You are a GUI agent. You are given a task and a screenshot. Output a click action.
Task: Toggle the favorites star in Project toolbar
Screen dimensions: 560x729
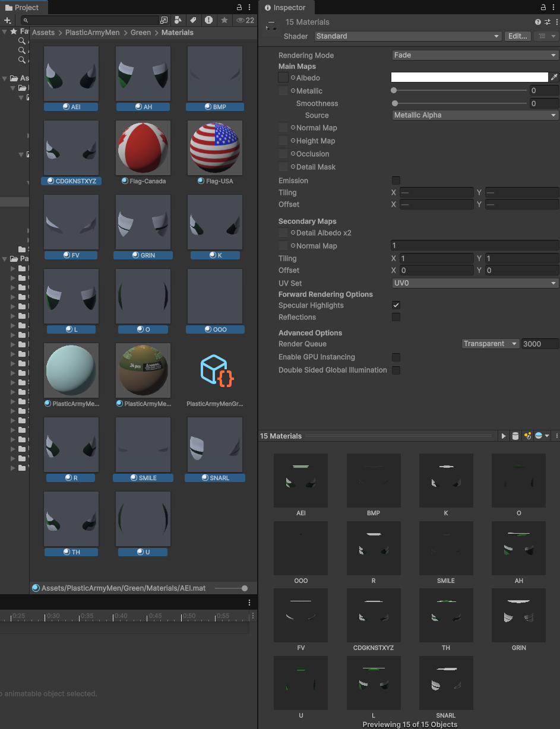(x=224, y=20)
